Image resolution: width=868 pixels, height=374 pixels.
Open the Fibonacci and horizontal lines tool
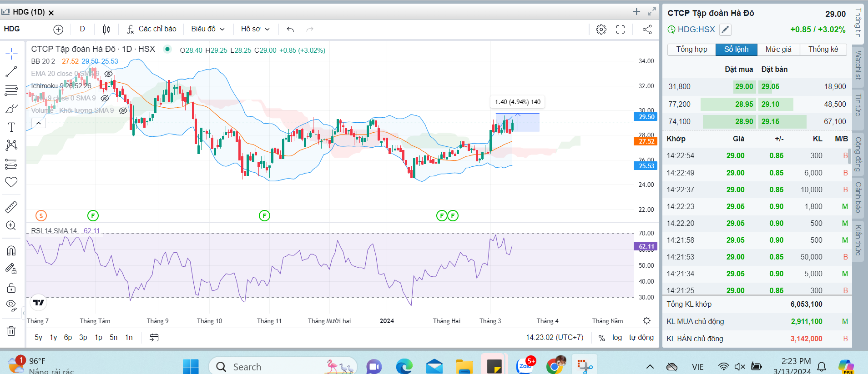11,90
